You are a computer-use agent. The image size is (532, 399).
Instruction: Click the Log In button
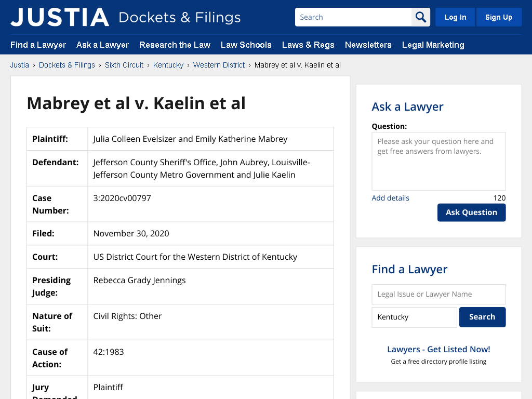(455, 17)
